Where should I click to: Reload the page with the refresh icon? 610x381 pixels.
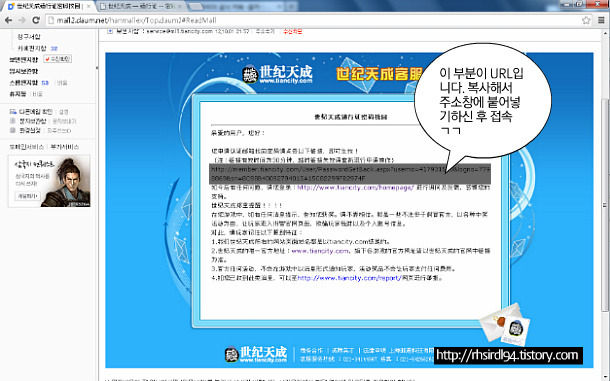click(x=36, y=20)
